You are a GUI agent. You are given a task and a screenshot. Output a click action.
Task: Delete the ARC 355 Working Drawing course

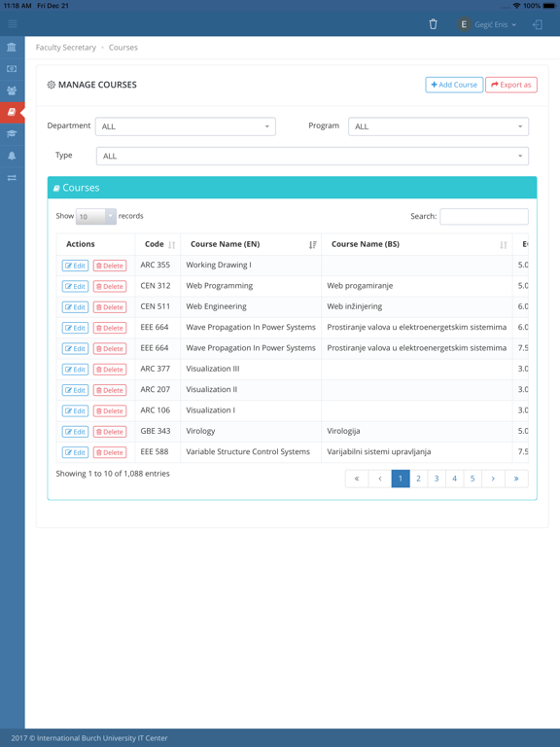(x=110, y=266)
